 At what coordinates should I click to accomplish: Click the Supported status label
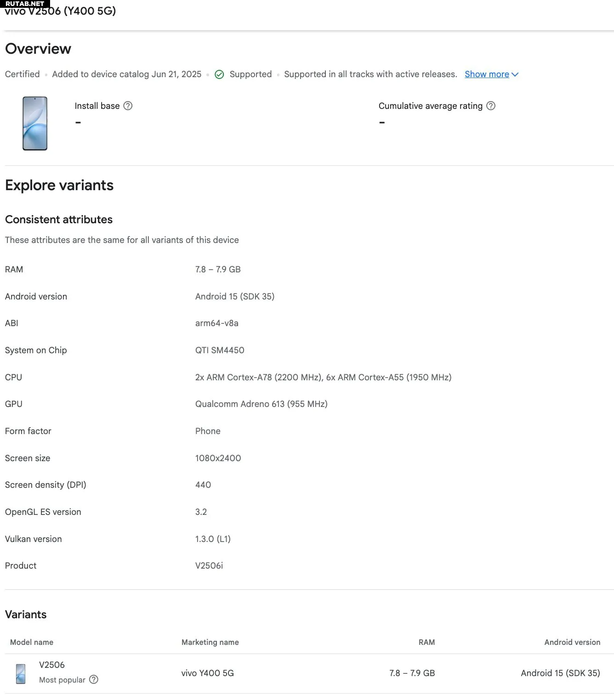point(250,74)
